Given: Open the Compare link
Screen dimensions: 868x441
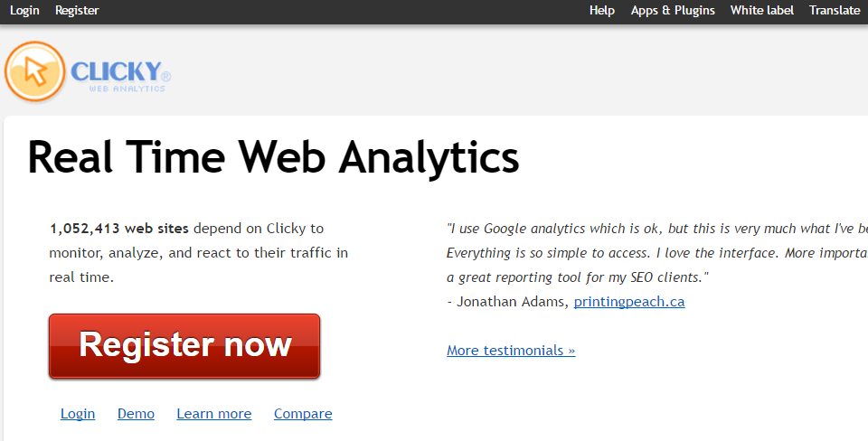Looking at the screenshot, I should click(303, 414).
